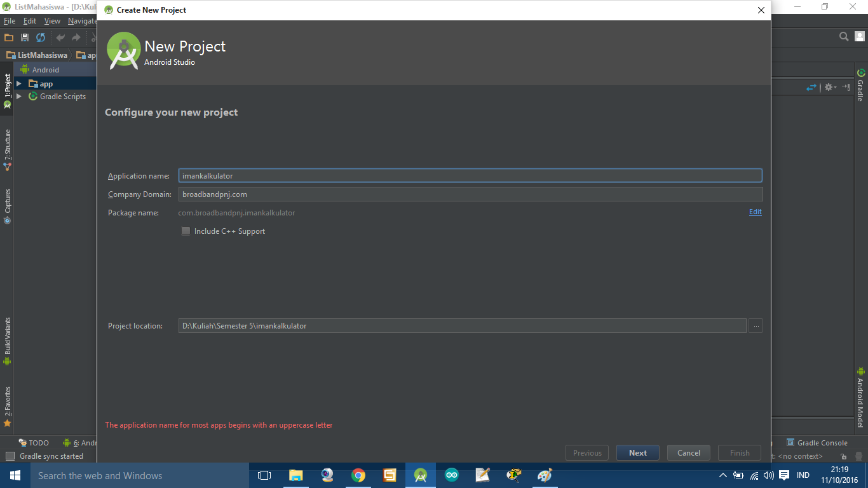Click the Application name input field

[470, 175]
